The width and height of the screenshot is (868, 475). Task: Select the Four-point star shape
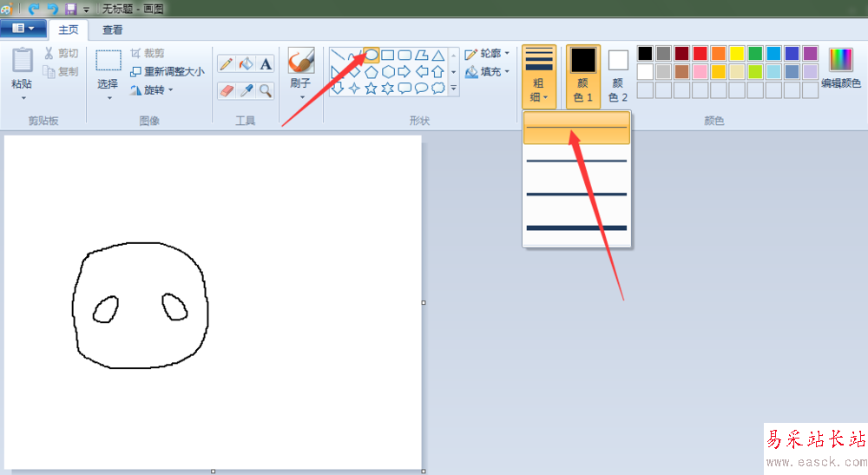point(354,88)
